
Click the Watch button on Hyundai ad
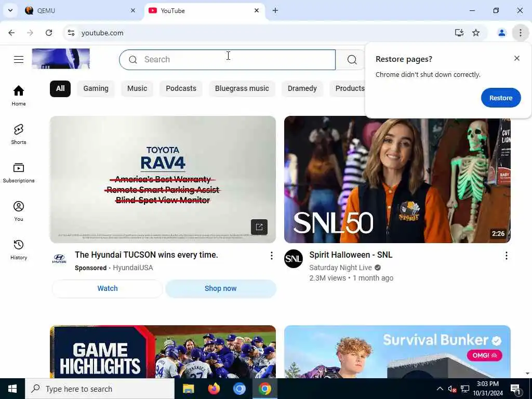(x=108, y=288)
